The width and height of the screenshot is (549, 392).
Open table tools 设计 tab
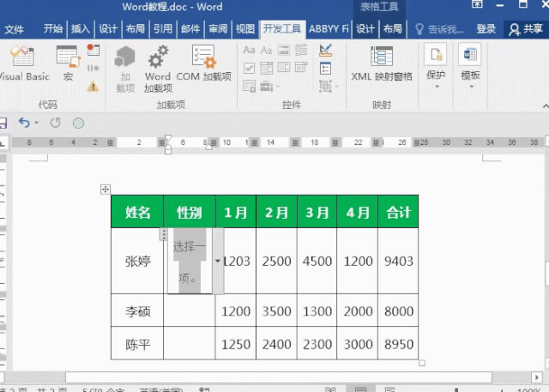(365, 28)
